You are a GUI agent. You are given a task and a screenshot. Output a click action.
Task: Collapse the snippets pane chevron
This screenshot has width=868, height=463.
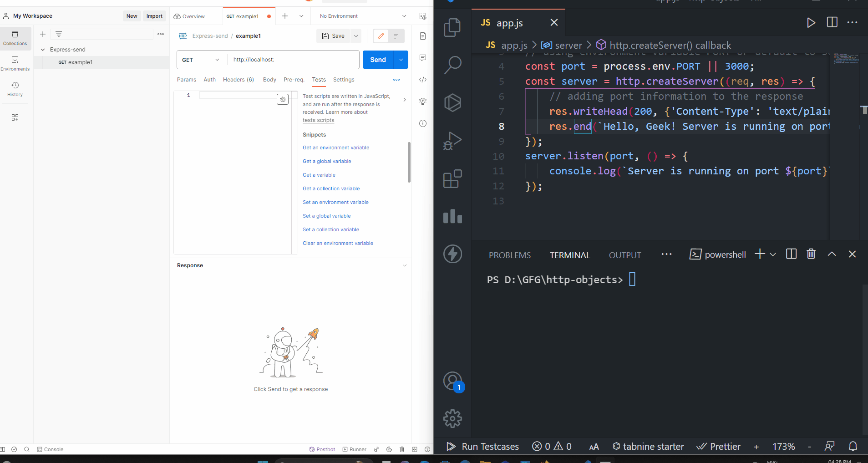point(405,100)
